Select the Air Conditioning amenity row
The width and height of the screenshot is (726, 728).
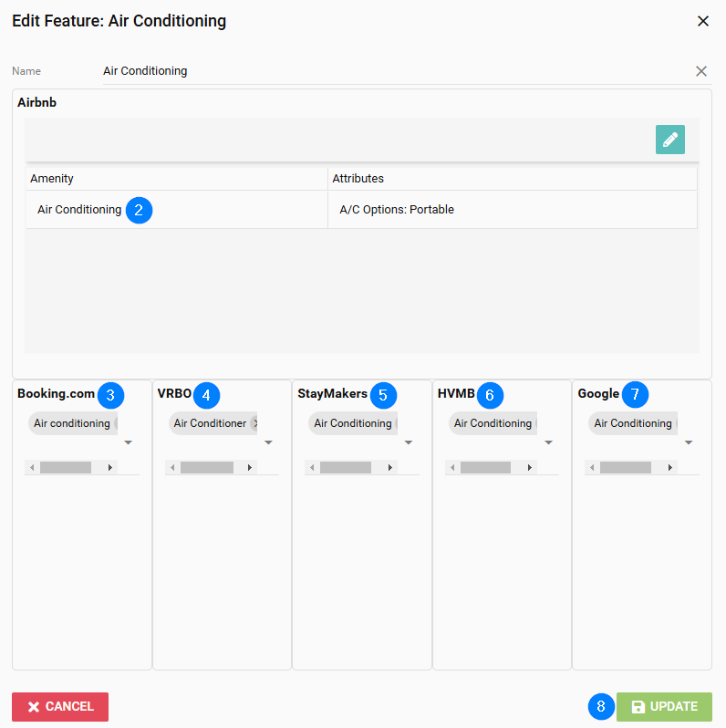pyautogui.click(x=79, y=210)
